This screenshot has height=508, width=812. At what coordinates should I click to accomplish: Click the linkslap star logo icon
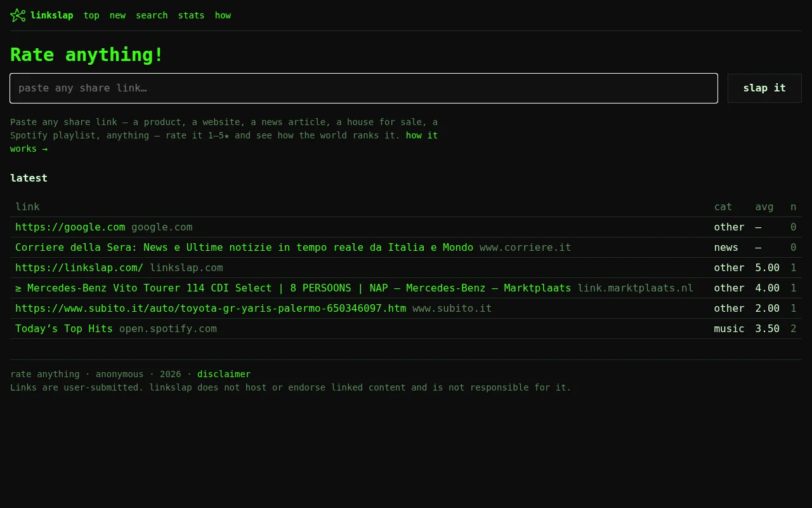tap(18, 15)
